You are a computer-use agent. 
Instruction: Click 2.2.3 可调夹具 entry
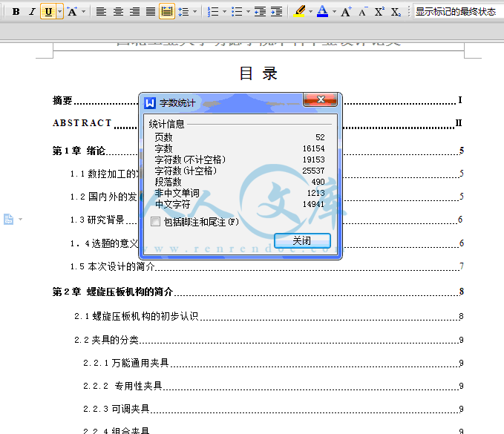pos(273,409)
